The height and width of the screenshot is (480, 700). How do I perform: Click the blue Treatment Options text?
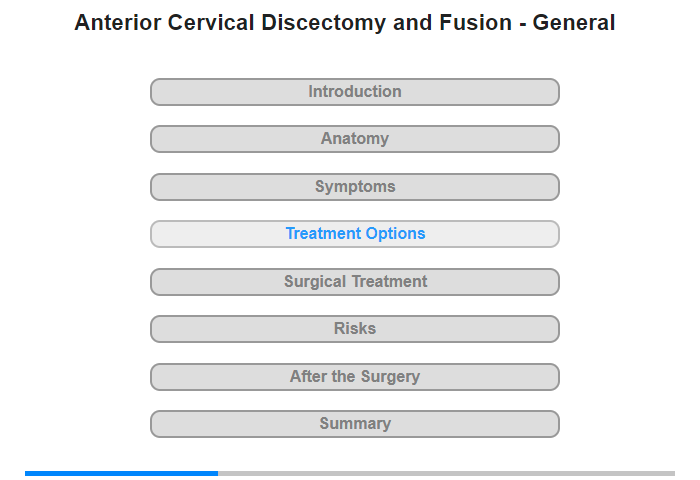click(x=355, y=234)
